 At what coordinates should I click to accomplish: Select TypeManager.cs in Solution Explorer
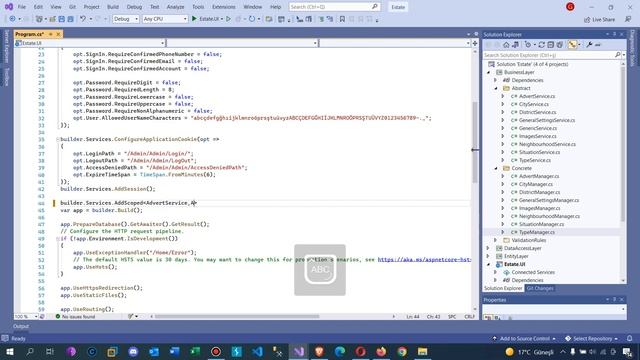point(537,232)
